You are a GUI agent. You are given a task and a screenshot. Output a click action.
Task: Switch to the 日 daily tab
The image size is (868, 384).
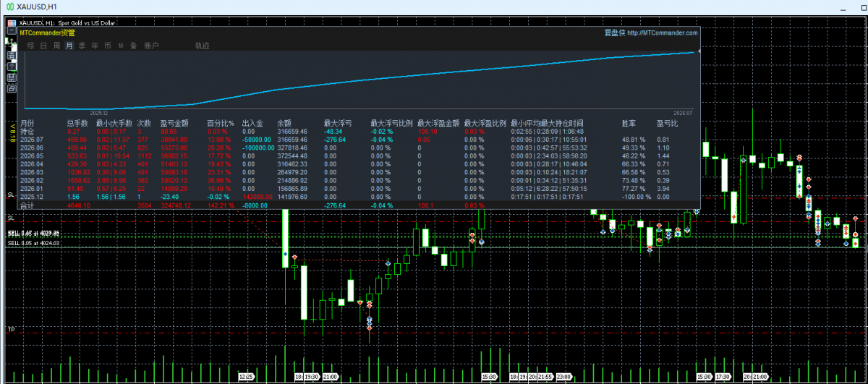coord(43,46)
